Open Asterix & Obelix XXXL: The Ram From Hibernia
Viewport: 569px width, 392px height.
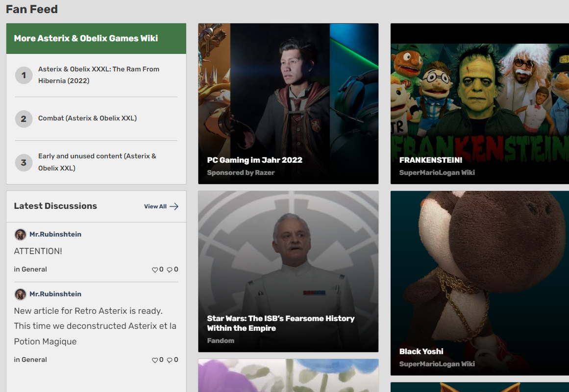99,75
